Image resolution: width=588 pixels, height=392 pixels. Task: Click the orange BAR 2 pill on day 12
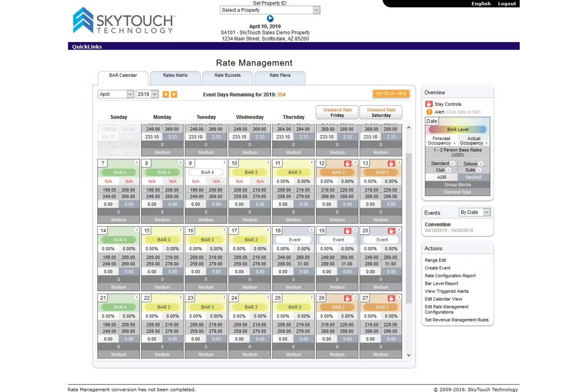[337, 172]
